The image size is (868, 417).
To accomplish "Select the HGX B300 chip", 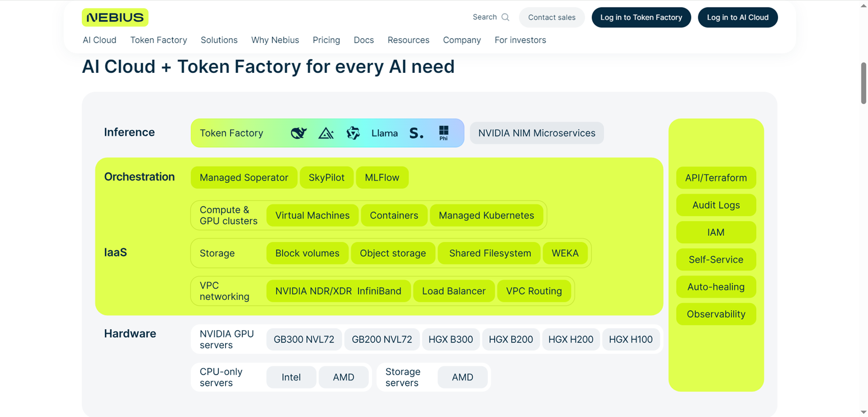I will tap(451, 340).
